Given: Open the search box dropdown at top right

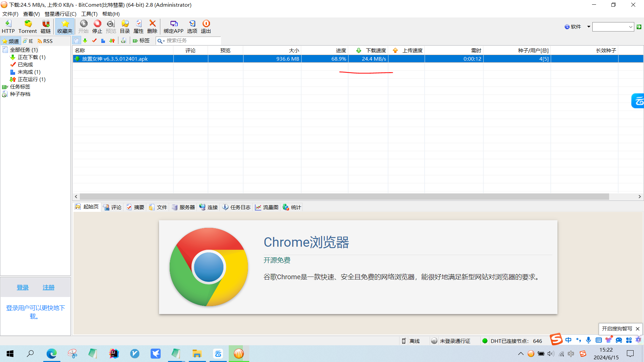Looking at the screenshot, I should click(630, 27).
